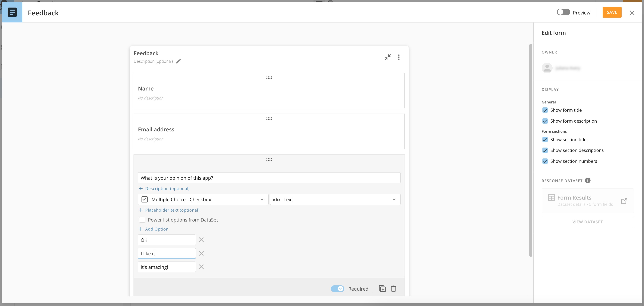Image resolution: width=644 pixels, height=306 pixels.
Task: Click the pencil icon to edit form description
Action: pos(178,61)
